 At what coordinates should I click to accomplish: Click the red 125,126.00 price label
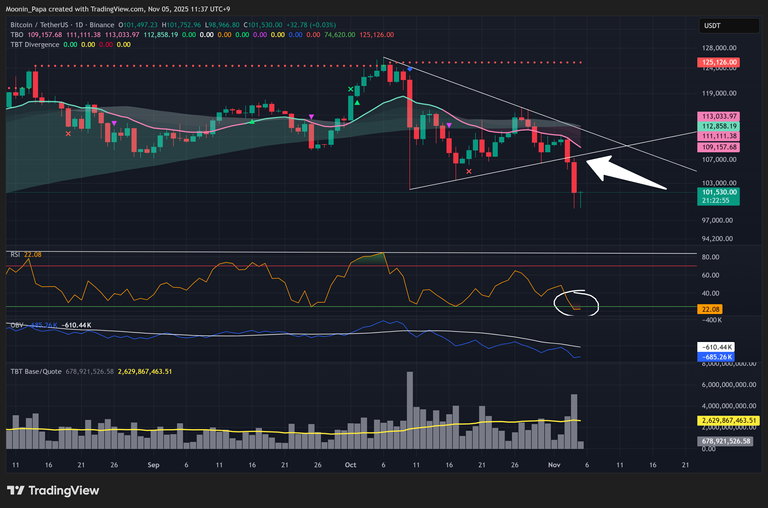(720, 62)
